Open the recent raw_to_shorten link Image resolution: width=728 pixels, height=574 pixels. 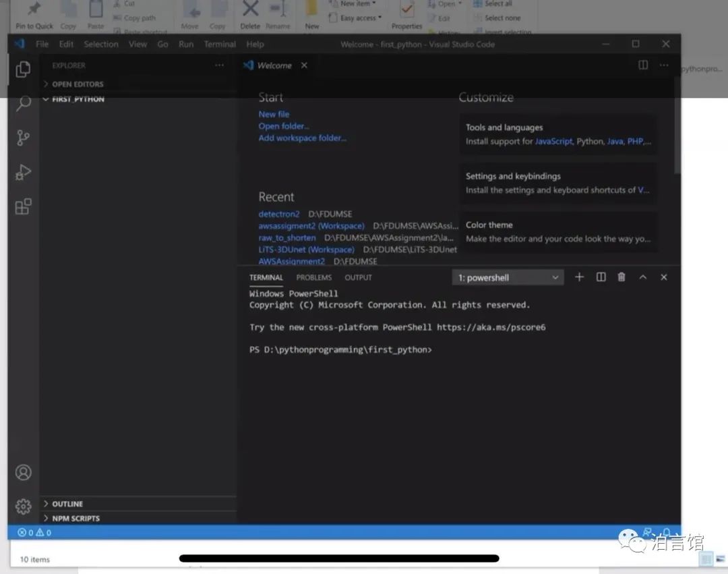click(287, 238)
